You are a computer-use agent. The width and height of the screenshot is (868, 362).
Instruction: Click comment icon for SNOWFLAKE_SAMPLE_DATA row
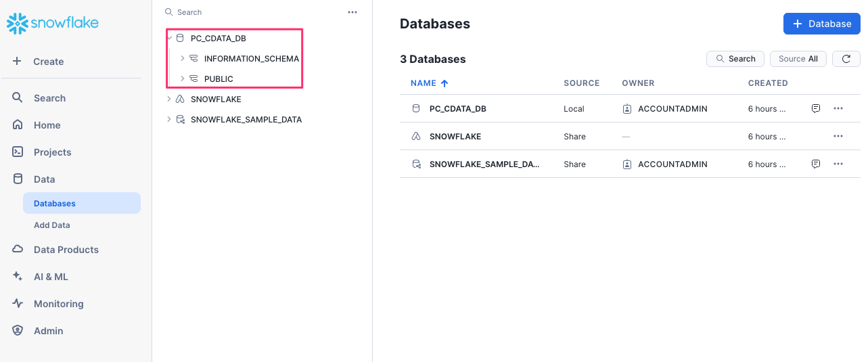(816, 164)
